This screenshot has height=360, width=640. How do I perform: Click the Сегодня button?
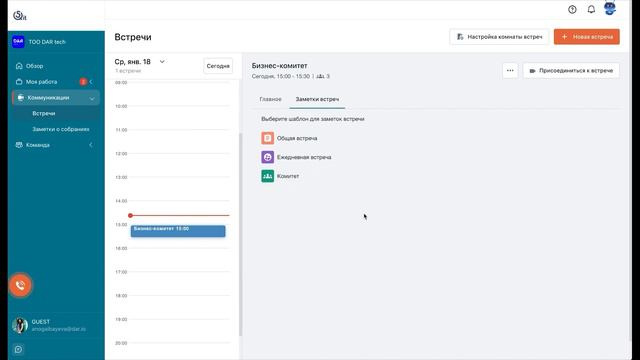click(x=218, y=66)
